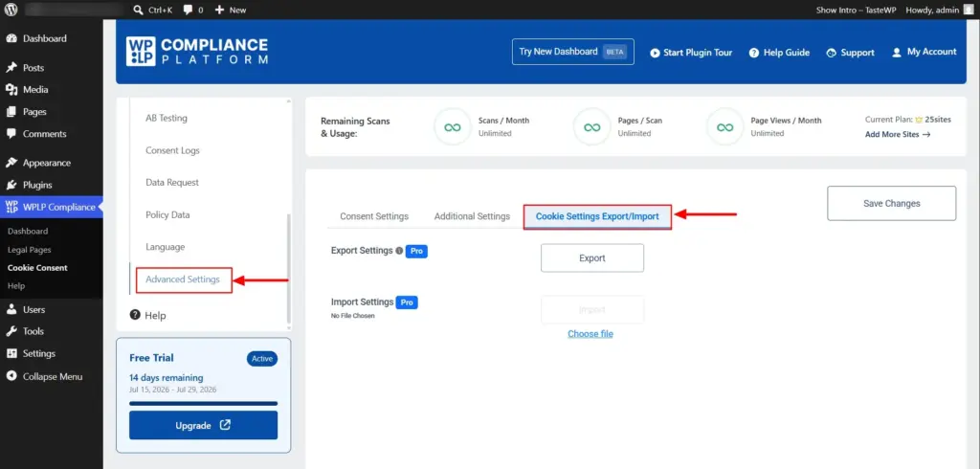Open the WPLP Dashboard submenu
The width and height of the screenshot is (980, 469).
[28, 232]
